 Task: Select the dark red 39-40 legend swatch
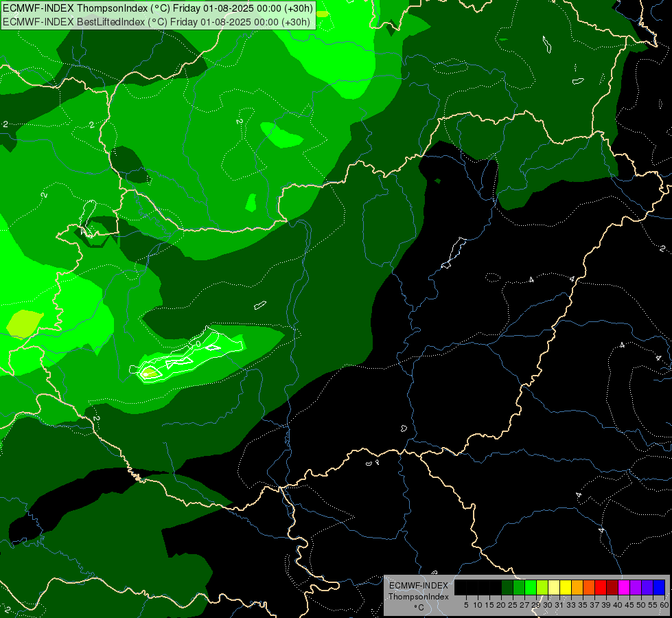click(x=612, y=587)
